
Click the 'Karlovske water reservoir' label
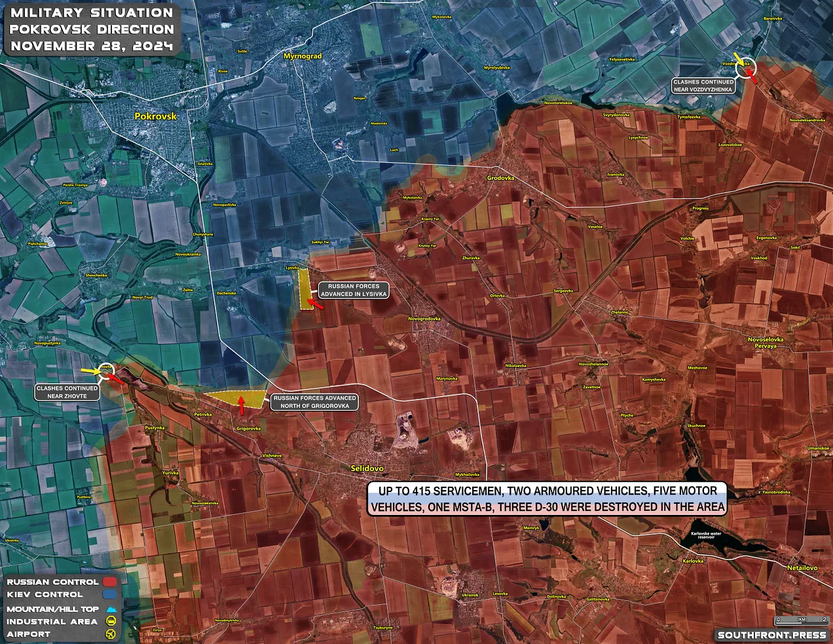pos(706,535)
